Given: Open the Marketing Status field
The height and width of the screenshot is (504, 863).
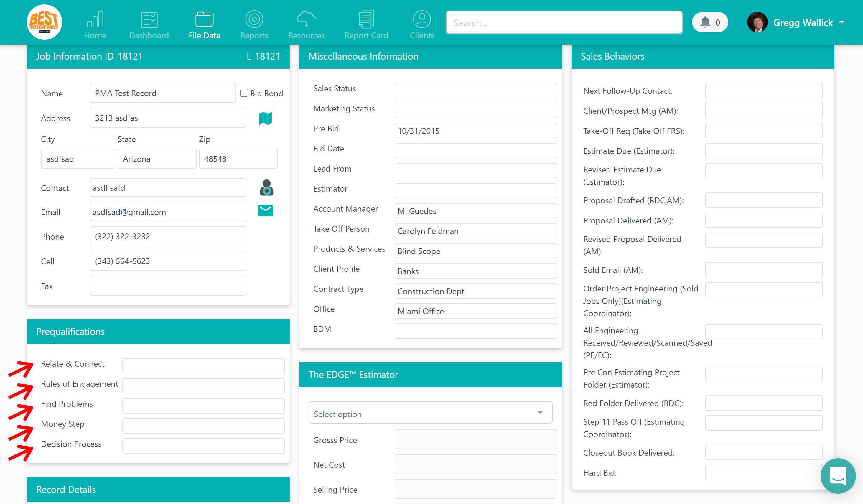Looking at the screenshot, I should click(x=476, y=111).
